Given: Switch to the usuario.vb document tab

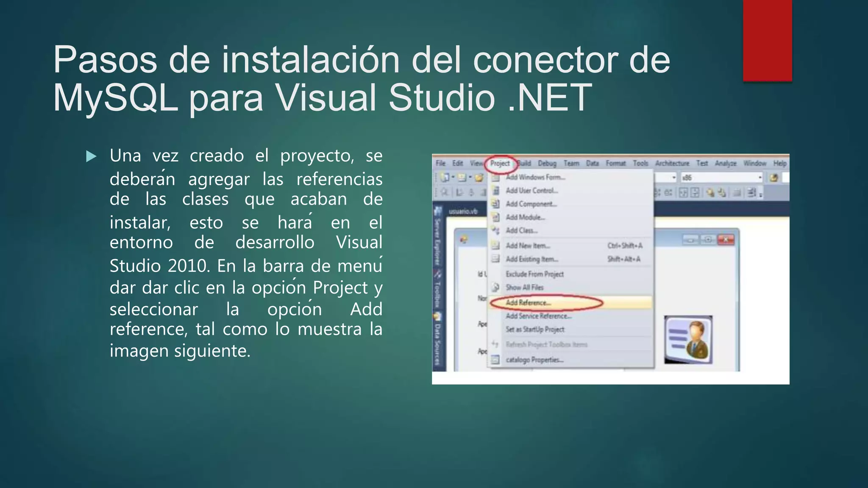Looking at the screenshot, I should (x=463, y=211).
